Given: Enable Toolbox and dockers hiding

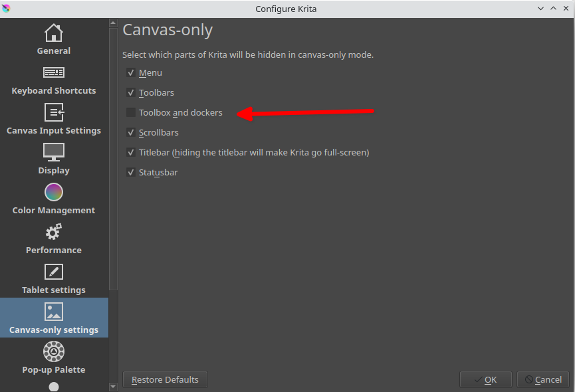Looking at the screenshot, I should pos(131,112).
